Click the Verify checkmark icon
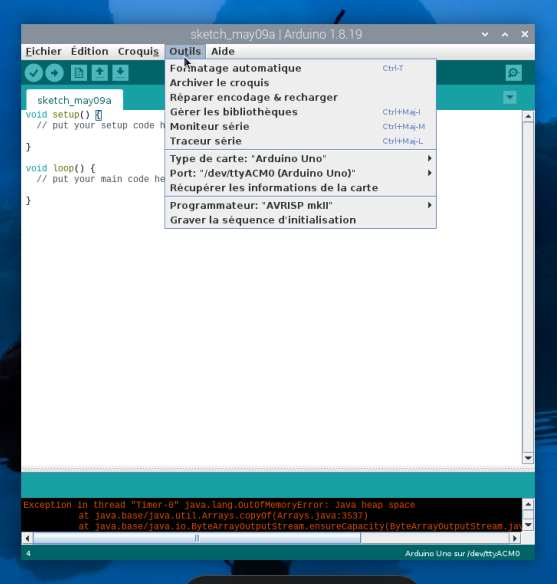This screenshot has height=584, width=557. click(34, 73)
